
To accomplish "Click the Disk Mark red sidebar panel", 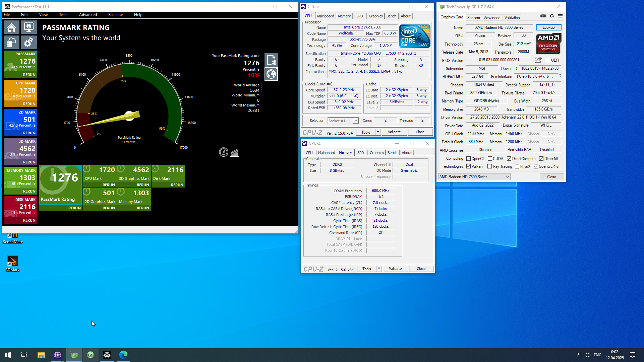I will click(x=20, y=210).
